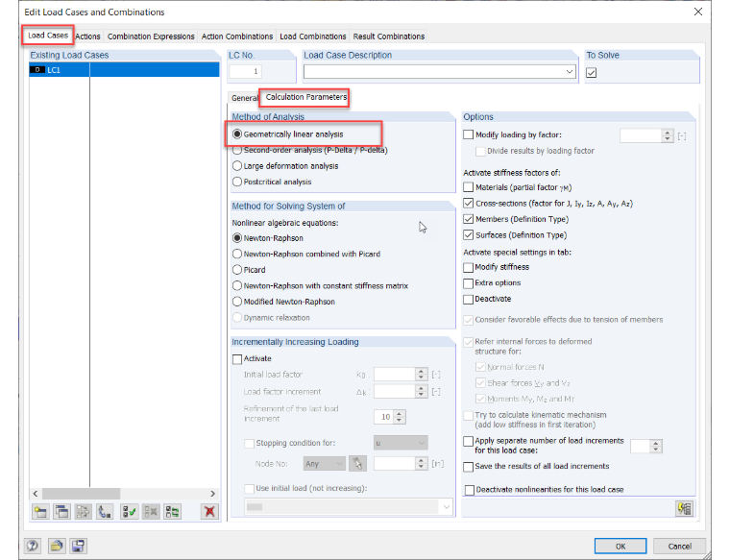The width and height of the screenshot is (730, 560).
Task: Uncheck Surfaces (Definition Type)
Action: (469, 234)
